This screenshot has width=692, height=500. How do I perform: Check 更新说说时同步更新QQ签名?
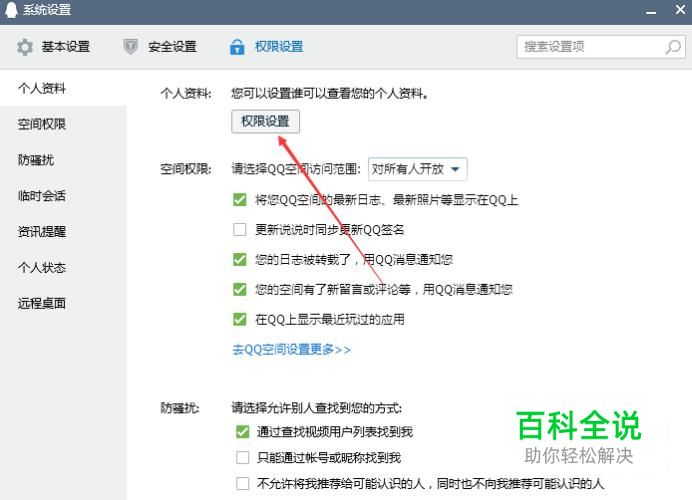pyautogui.click(x=240, y=229)
